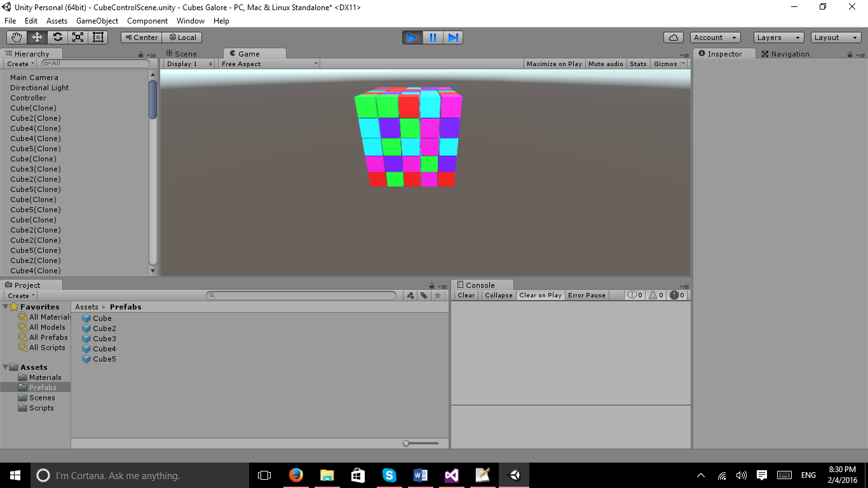Select Controller object in Hierarchy
Viewport: 868px width, 488px height.
point(29,98)
